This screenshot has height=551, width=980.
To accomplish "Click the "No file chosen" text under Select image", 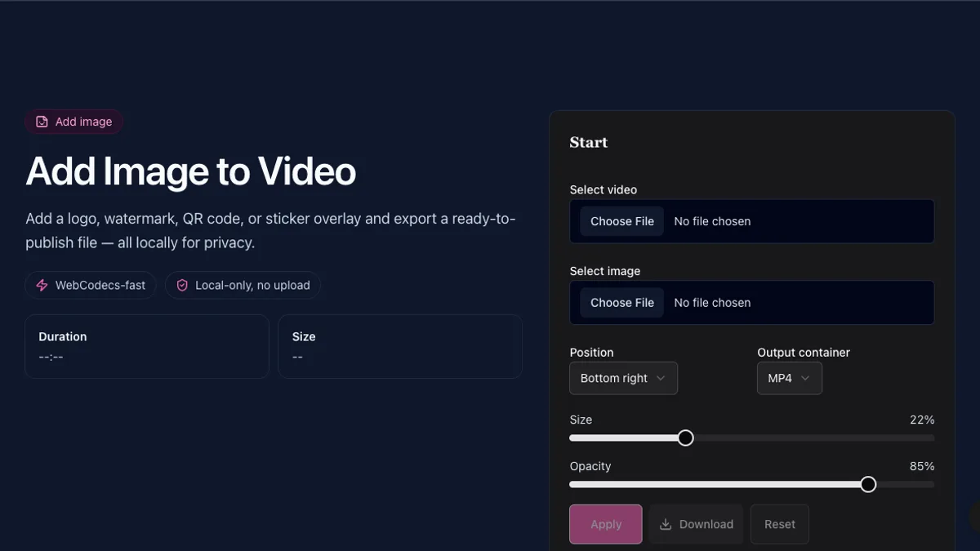I will point(712,303).
